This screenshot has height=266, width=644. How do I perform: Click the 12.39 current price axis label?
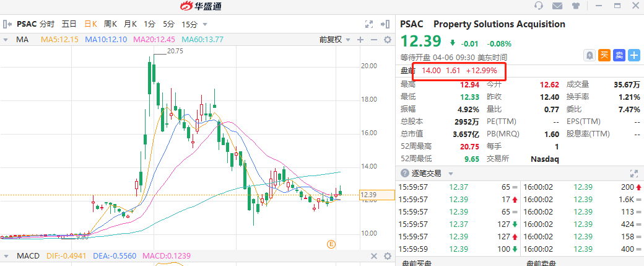tap(376, 195)
